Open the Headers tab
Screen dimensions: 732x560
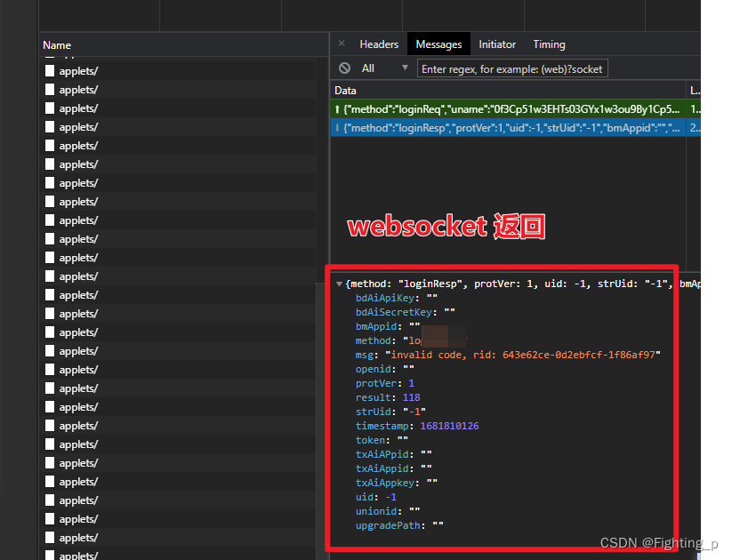point(379,44)
